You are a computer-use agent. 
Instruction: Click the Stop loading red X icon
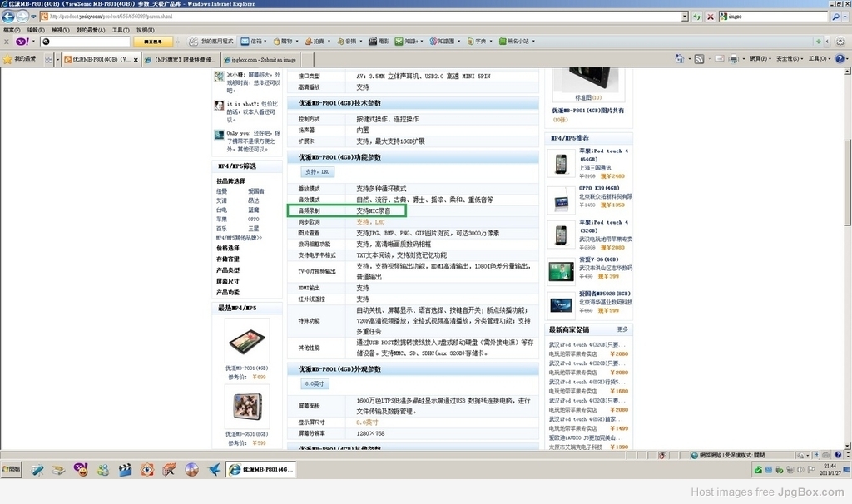point(710,17)
